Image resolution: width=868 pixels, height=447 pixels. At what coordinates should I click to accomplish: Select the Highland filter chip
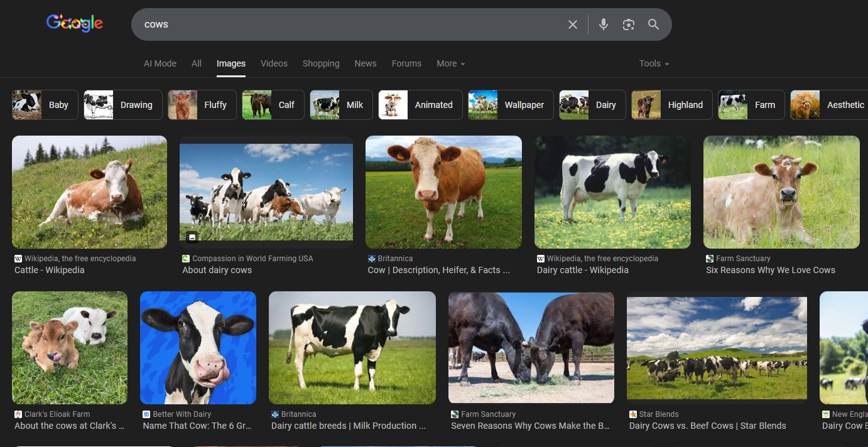tap(671, 105)
